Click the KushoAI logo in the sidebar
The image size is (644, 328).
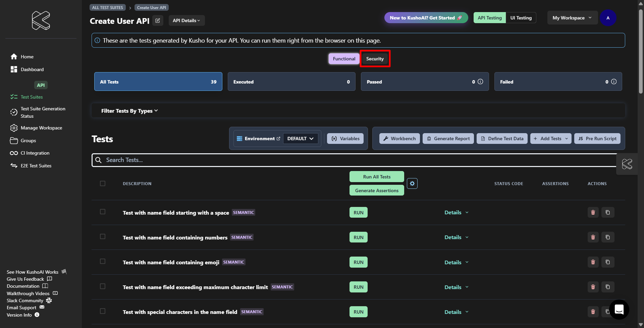tap(41, 20)
